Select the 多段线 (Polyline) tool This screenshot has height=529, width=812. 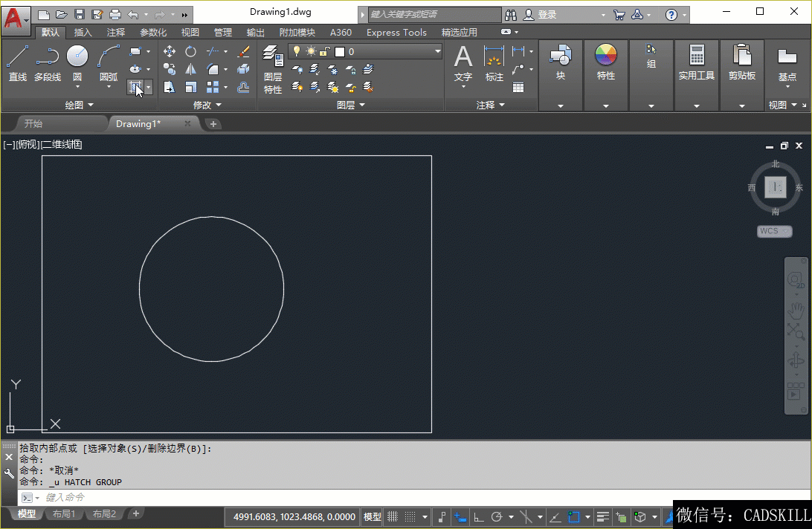coord(48,62)
